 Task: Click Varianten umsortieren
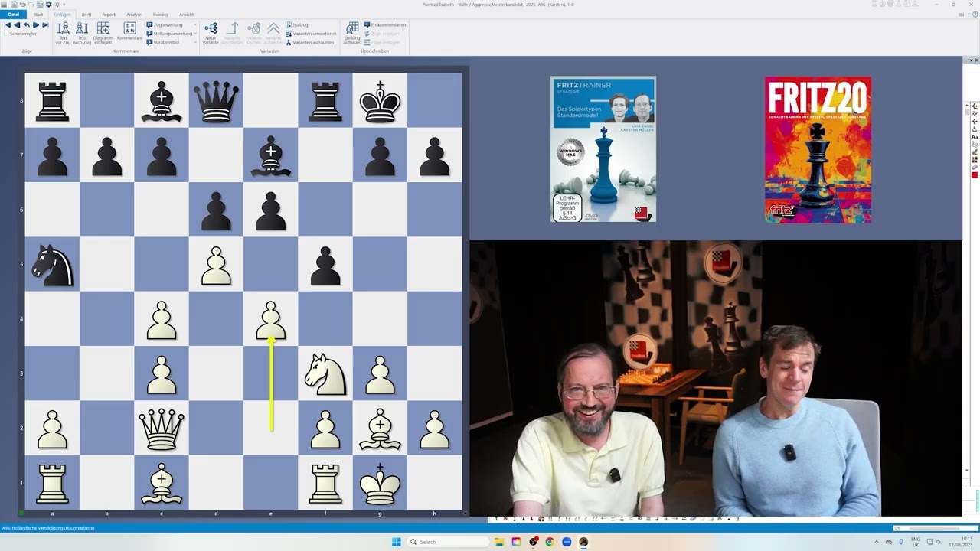point(311,34)
